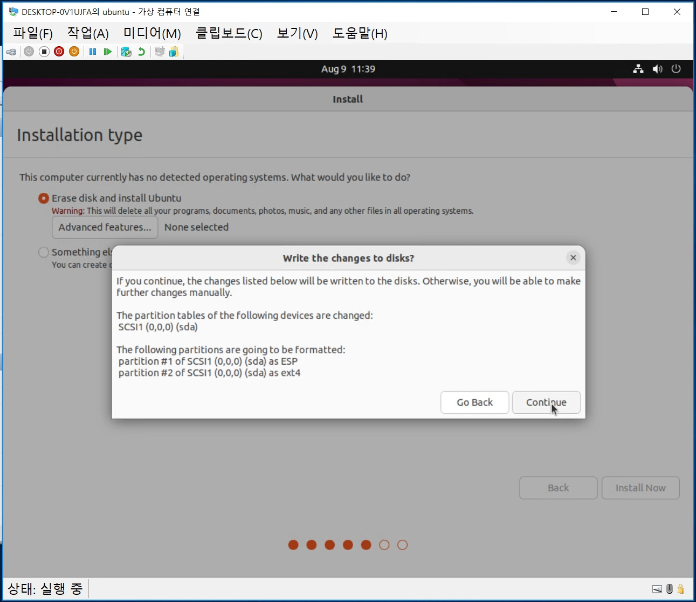Click the Aug 9 11:39 clock

(x=348, y=69)
